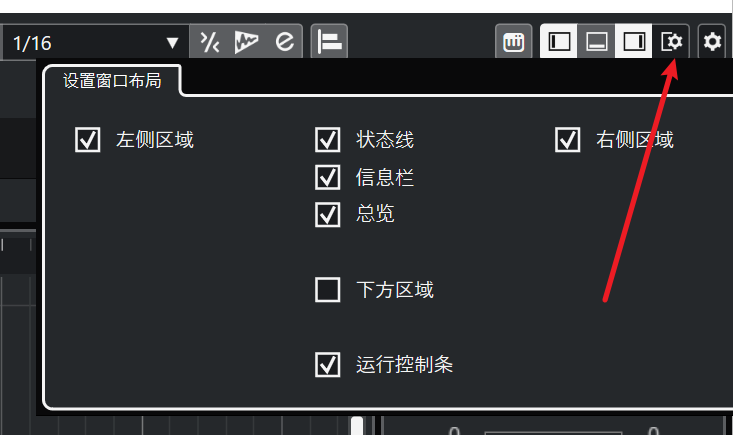
Task: Open the window layout setup icon
Action: 671,42
